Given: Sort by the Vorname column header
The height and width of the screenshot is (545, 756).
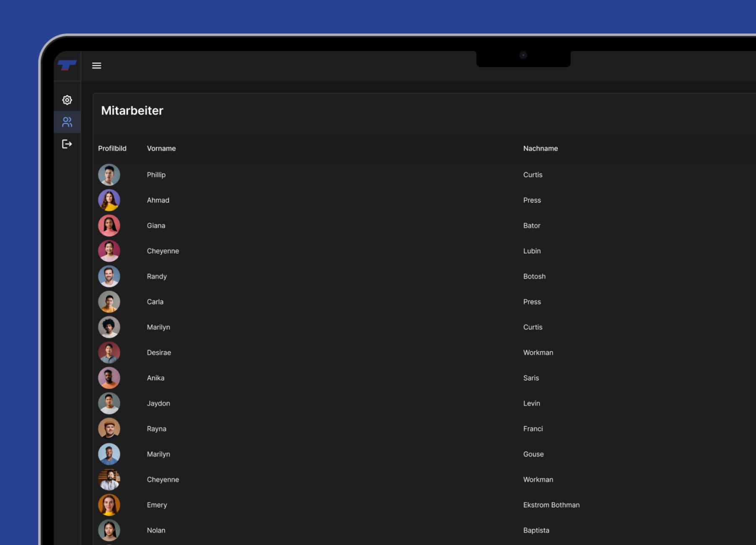Looking at the screenshot, I should coord(161,148).
